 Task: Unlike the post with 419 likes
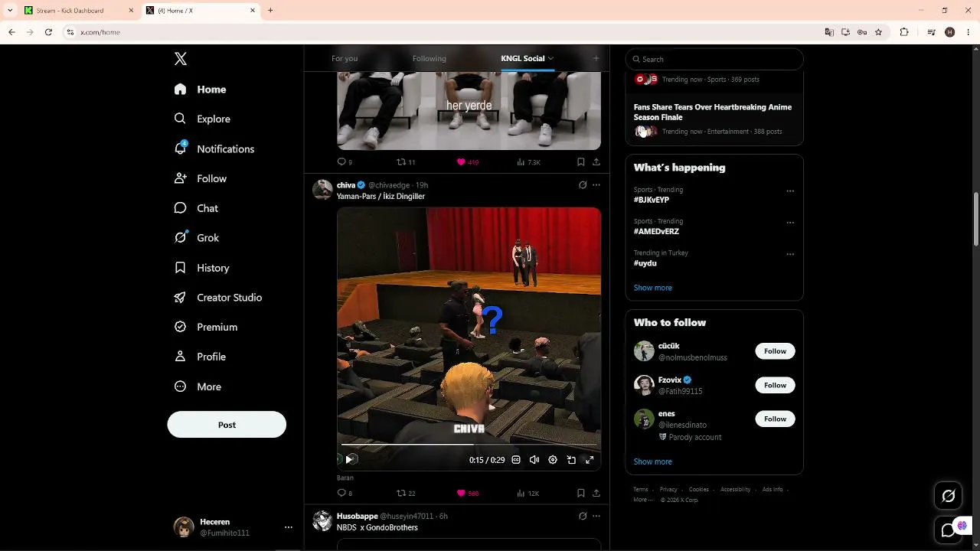468,162
